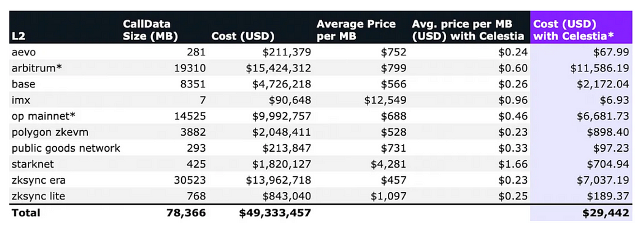This screenshot has width=644, height=230.
Task: Click the "aevo" row label
Action: tap(24, 52)
